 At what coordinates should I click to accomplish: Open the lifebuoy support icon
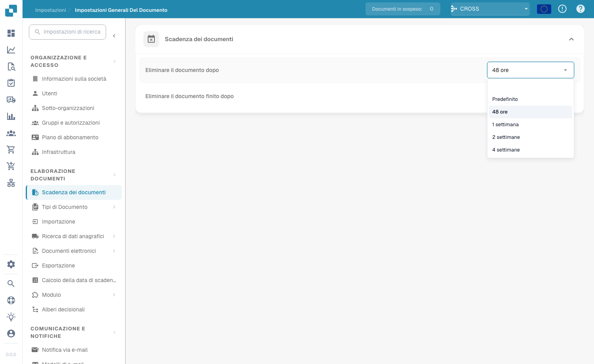(11, 300)
